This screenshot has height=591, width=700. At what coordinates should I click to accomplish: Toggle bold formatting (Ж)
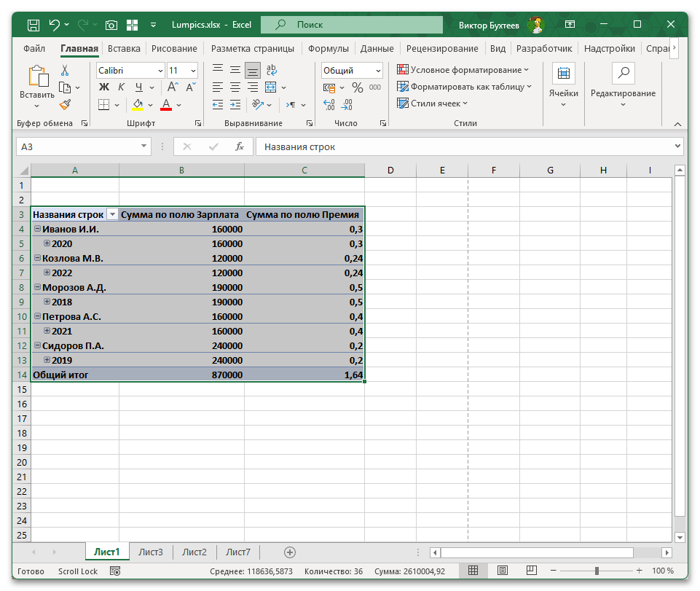point(103,87)
